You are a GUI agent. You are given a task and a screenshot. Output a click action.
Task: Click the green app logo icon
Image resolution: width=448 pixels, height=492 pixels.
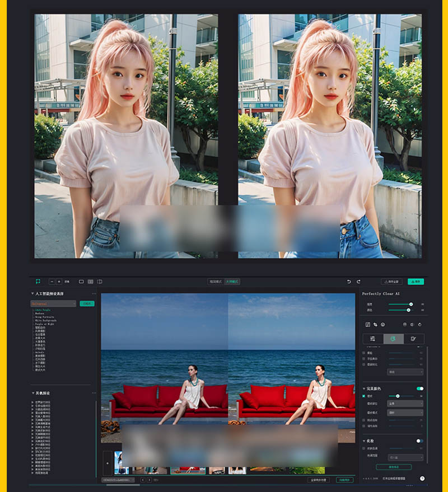pyautogui.click(x=38, y=282)
